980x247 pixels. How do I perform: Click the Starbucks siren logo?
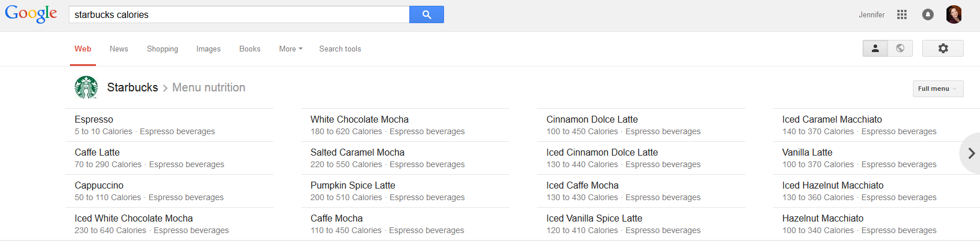pyautogui.click(x=86, y=87)
